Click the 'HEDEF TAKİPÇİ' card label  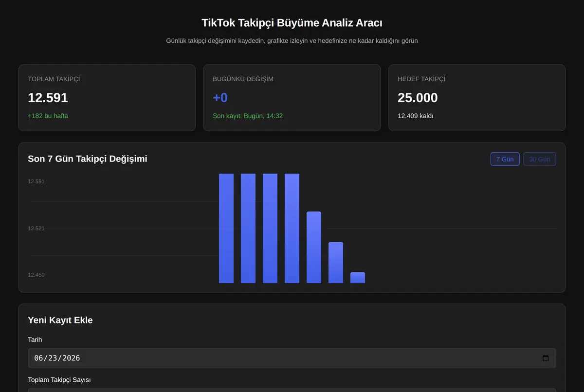(421, 79)
